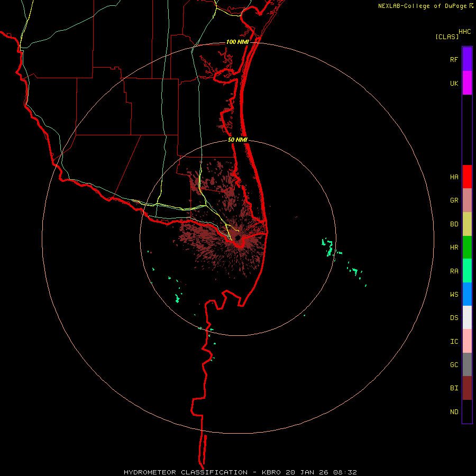Click the 20 JAN 26 date stamp
This screenshot has height=476, width=476.
pos(307,472)
